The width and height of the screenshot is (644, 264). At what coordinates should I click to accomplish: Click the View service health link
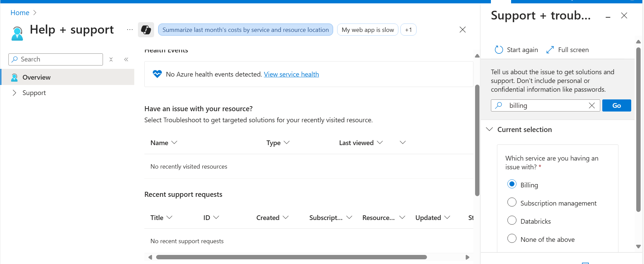click(291, 74)
